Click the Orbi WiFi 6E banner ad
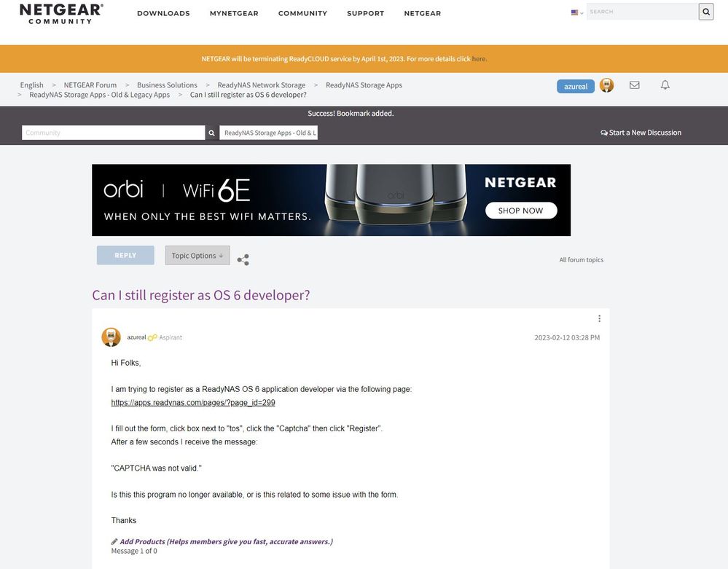Image resolution: width=728 pixels, height=569 pixels. coord(331,200)
